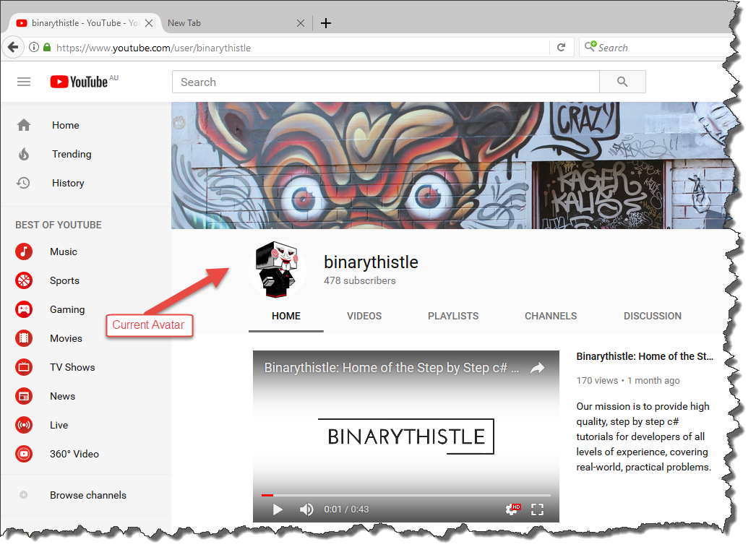Viewport: 756px width, 555px height.
Task: Open the Gaming channel
Action: tap(66, 309)
